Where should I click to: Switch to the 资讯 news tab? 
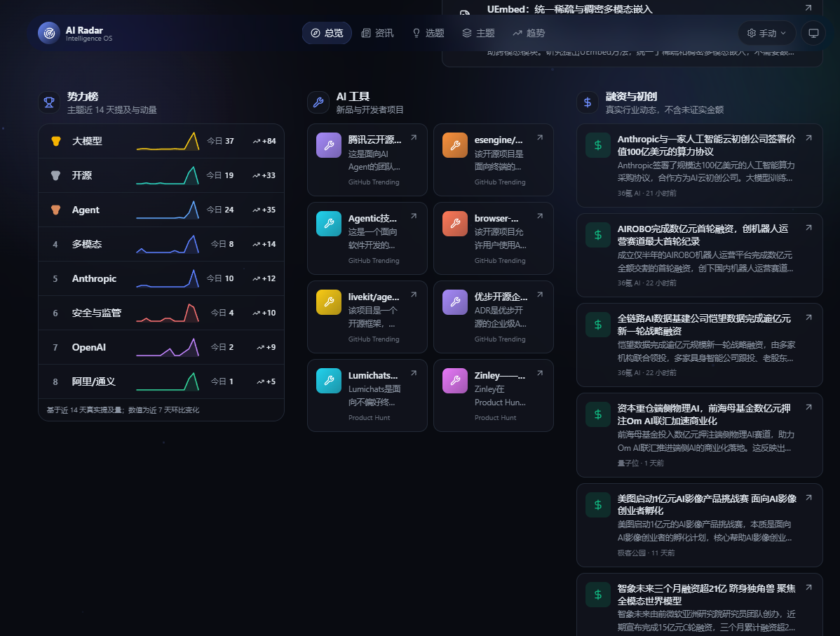tap(378, 33)
